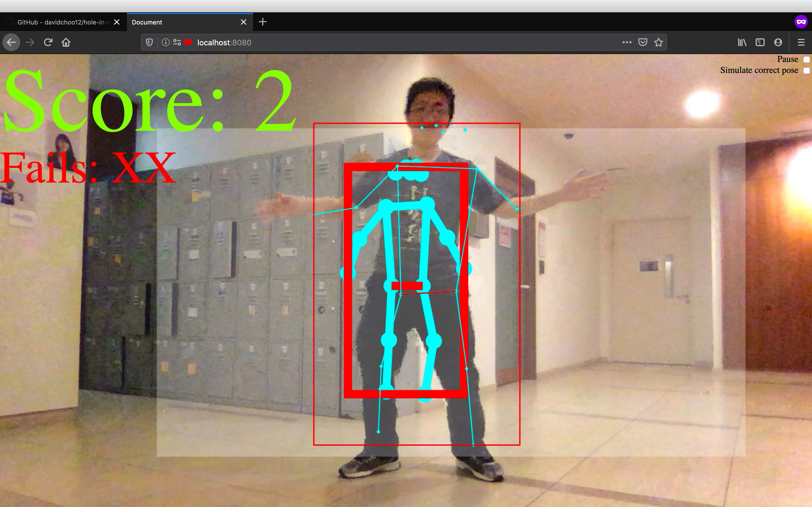This screenshot has width=812, height=507.
Task: Click the localhost:8080 address field
Action: coord(369,43)
